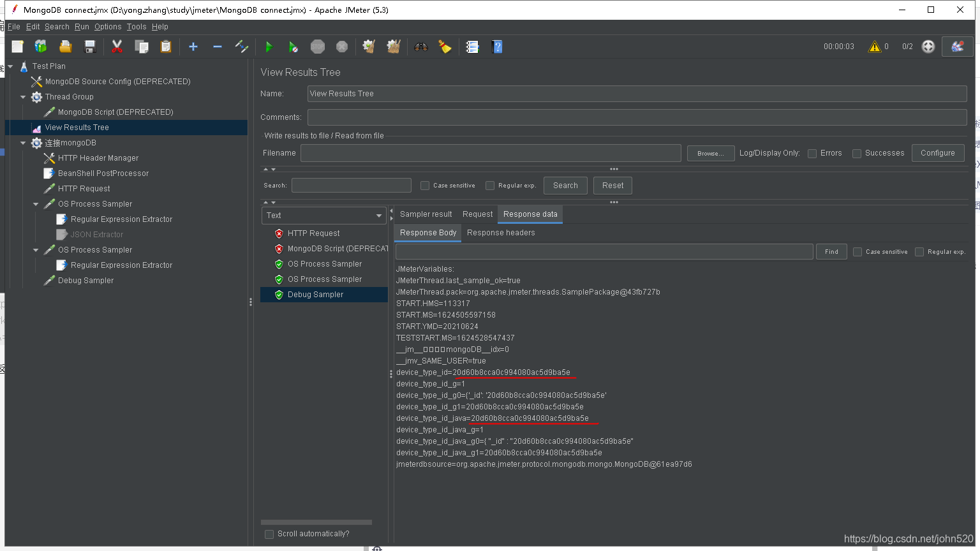Switch to the Sampler result tab
The image size is (980, 551).
click(426, 214)
